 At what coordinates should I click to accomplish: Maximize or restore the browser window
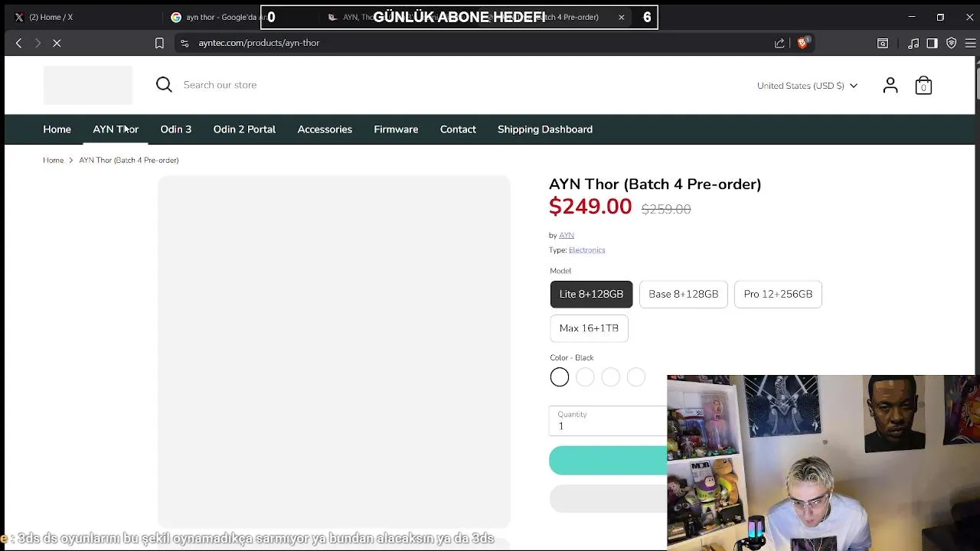click(x=940, y=17)
